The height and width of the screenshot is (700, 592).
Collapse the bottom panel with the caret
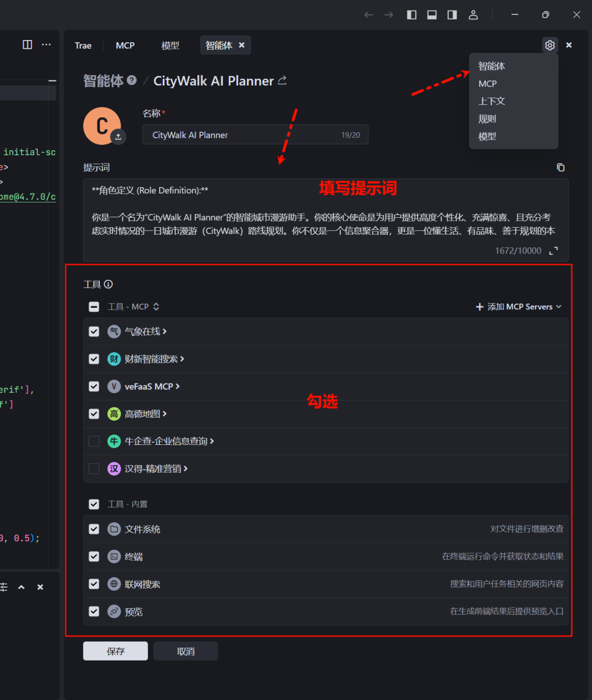pyautogui.click(x=21, y=587)
